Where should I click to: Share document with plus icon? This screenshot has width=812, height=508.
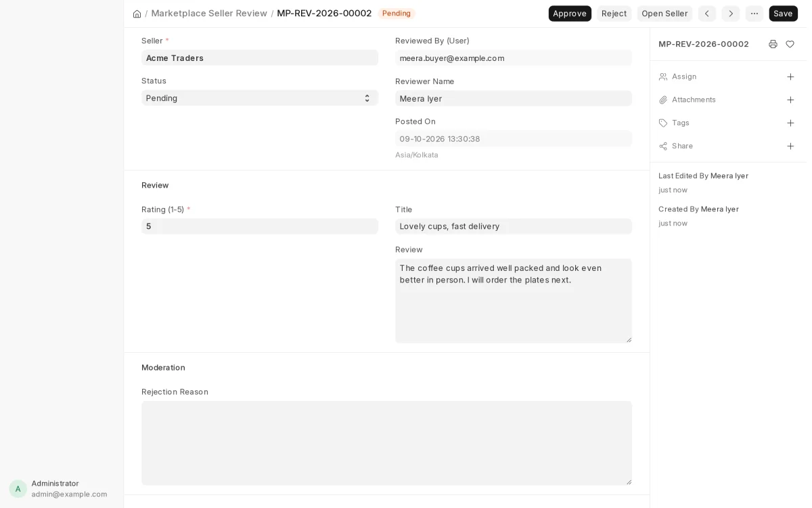tap(790, 146)
